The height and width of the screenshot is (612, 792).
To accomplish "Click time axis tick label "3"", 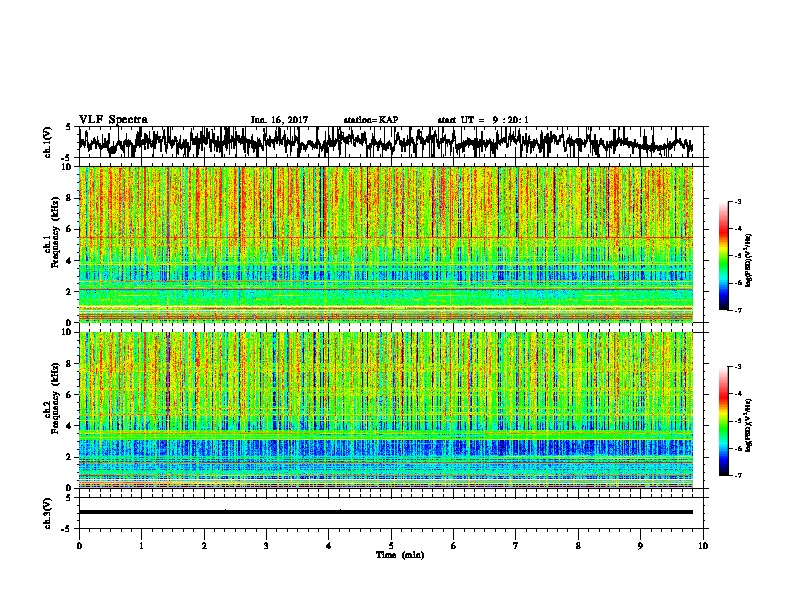I will pyautogui.click(x=266, y=545).
